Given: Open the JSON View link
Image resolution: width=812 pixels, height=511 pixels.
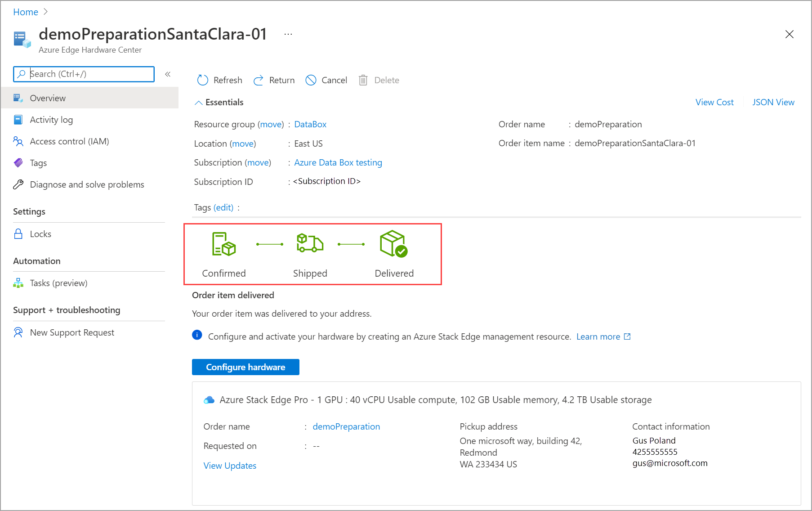Looking at the screenshot, I should (x=773, y=102).
